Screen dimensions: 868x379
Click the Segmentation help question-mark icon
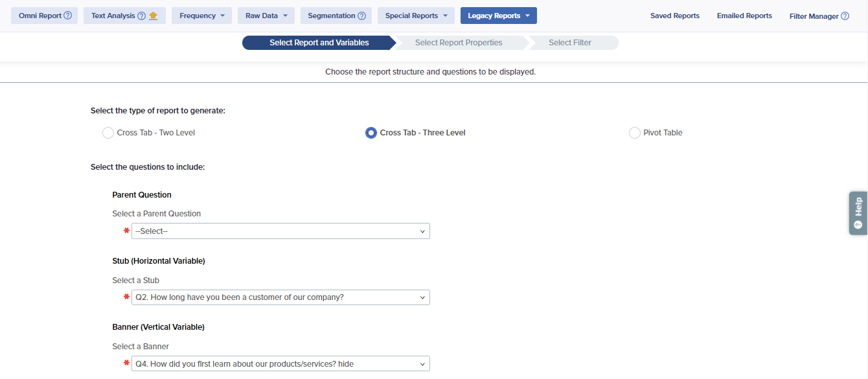pyautogui.click(x=362, y=16)
